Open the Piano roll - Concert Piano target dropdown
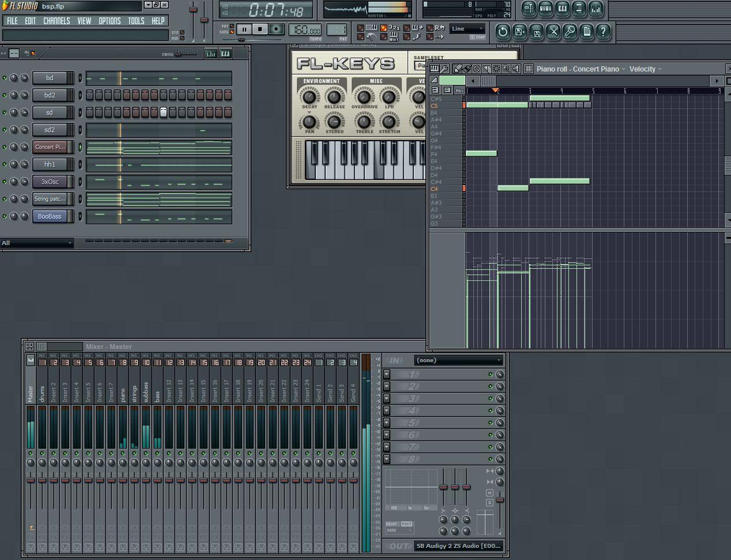Screen dimensions: 731x560 point(581,69)
